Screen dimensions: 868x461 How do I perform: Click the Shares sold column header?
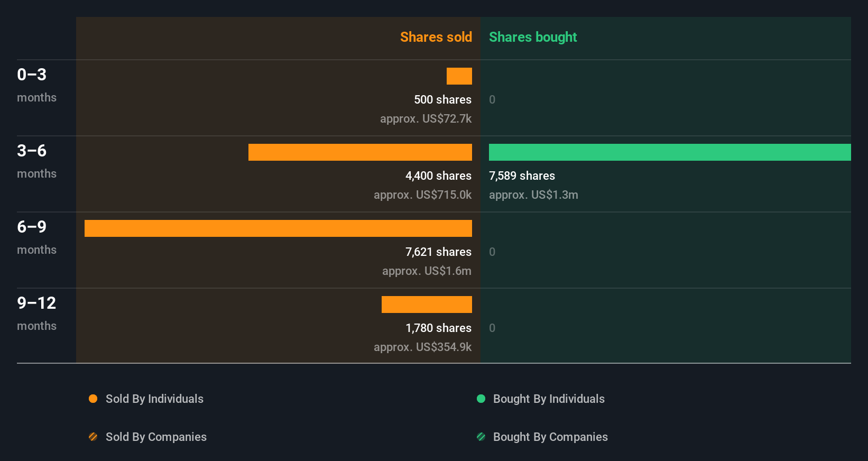tap(436, 37)
